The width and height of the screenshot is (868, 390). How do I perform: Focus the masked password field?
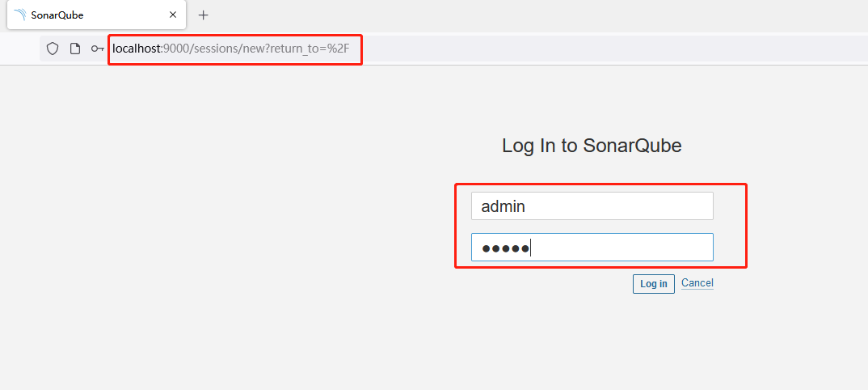592,247
